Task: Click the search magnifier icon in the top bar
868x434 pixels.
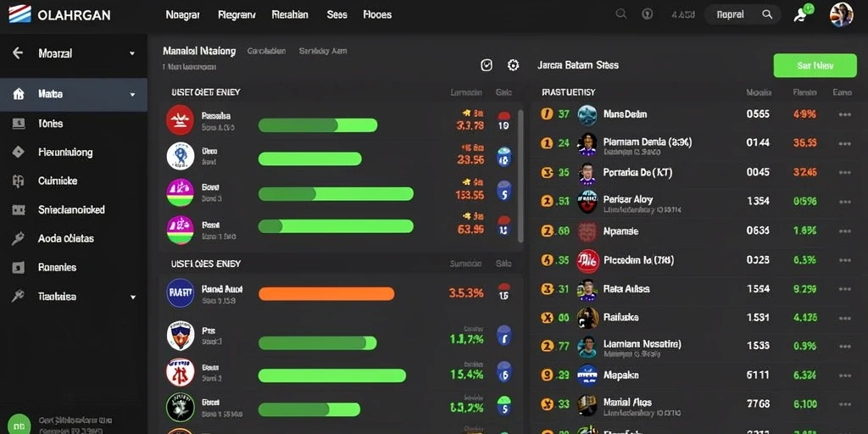Action: click(x=621, y=14)
